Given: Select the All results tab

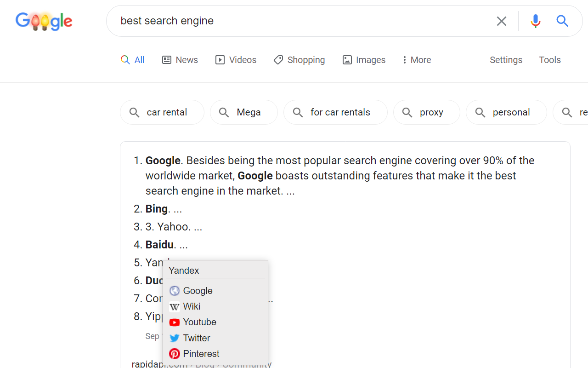Looking at the screenshot, I should pyautogui.click(x=133, y=60).
